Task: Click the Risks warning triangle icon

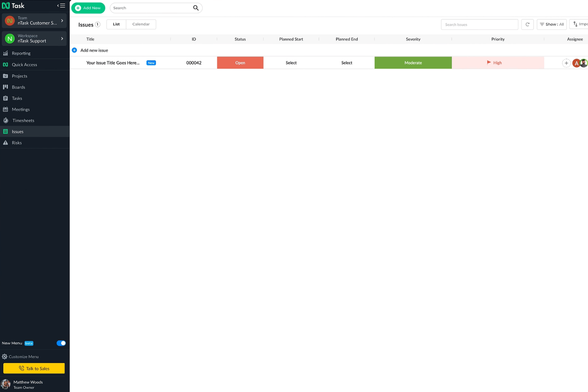Action: (6, 143)
